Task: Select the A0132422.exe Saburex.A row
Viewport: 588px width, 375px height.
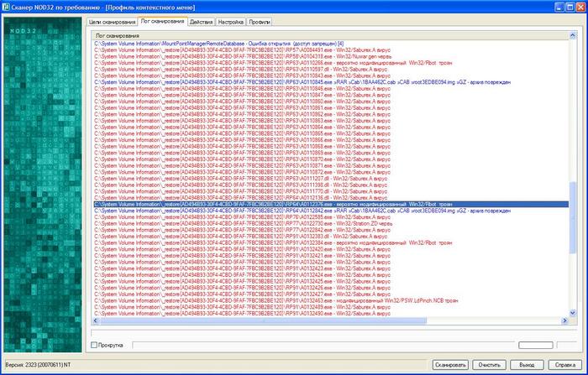Action: point(331,262)
